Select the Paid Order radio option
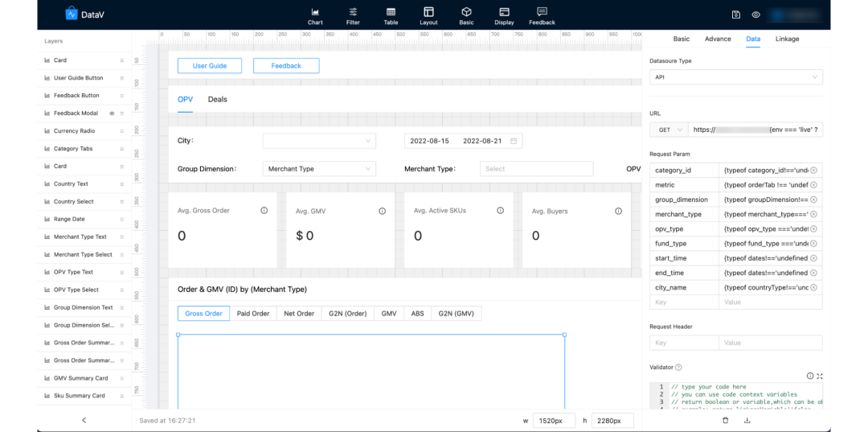This screenshot has width=868, height=432. (x=253, y=314)
